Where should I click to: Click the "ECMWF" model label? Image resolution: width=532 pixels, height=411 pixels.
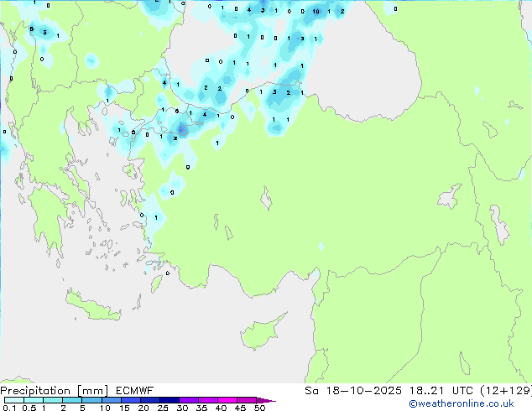(x=134, y=391)
